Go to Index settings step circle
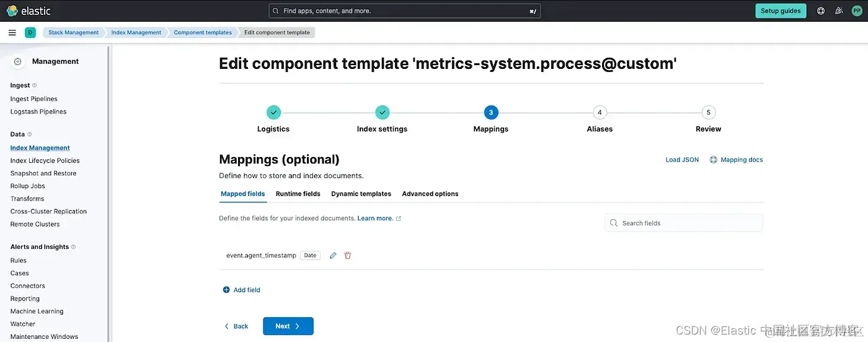 click(x=383, y=112)
